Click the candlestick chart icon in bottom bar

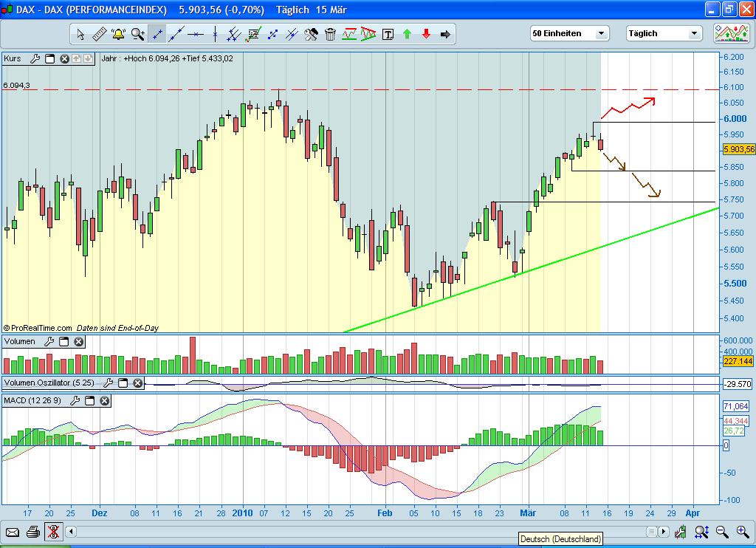pyautogui.click(x=681, y=532)
